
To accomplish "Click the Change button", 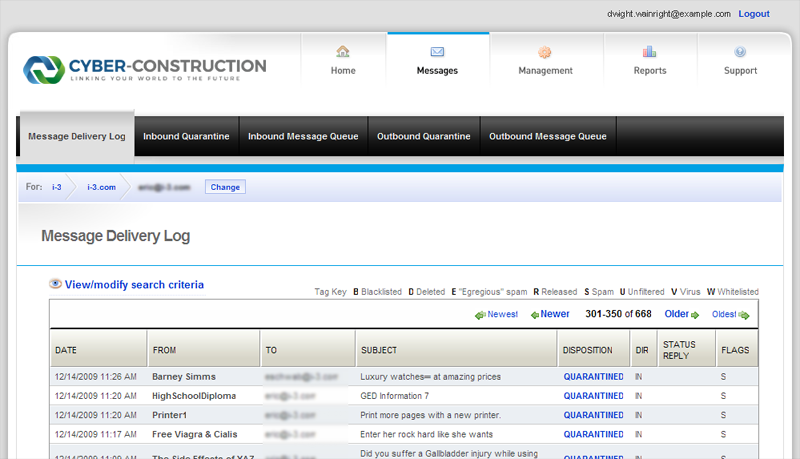I will (225, 187).
